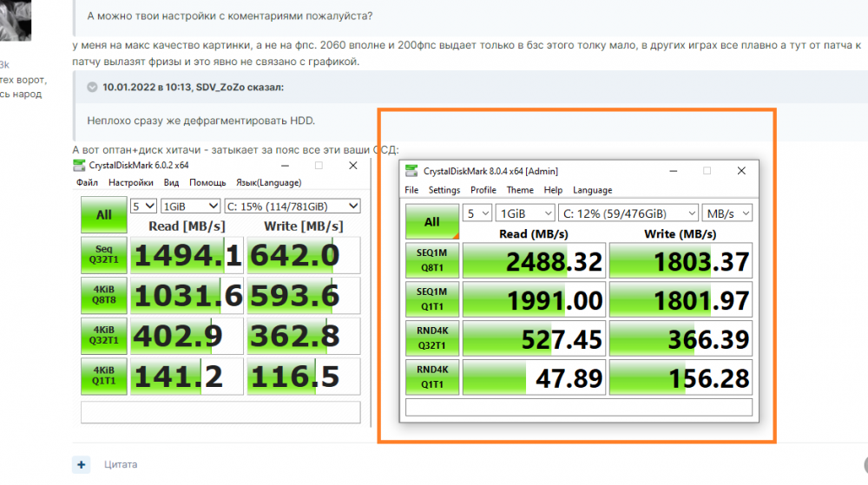868x485 pixels.
Task: Open the File menu
Action: click(411, 190)
